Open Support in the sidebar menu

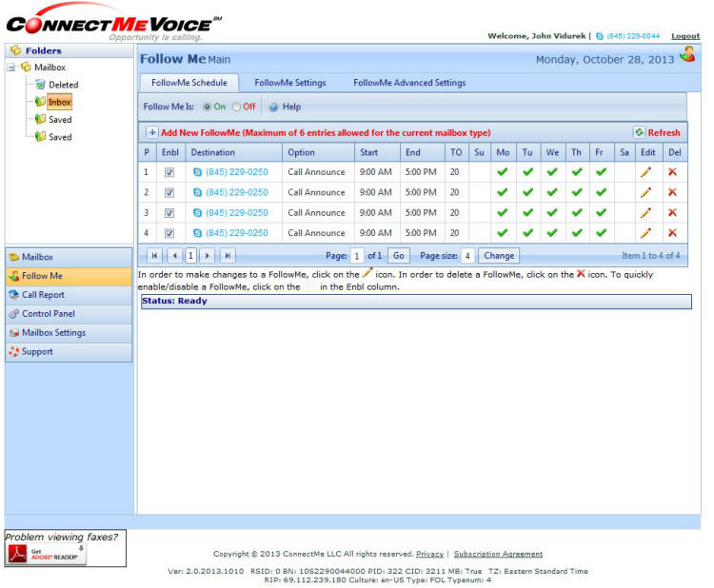69,352
